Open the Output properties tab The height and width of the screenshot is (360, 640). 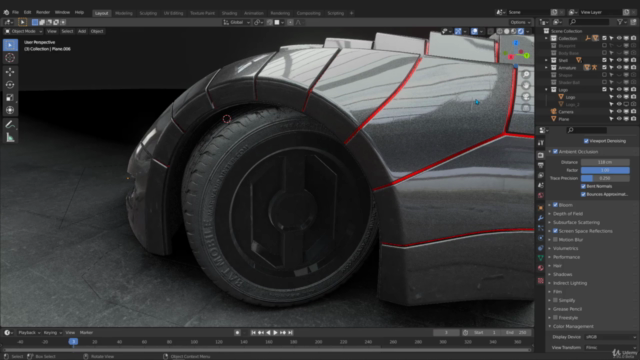click(541, 165)
